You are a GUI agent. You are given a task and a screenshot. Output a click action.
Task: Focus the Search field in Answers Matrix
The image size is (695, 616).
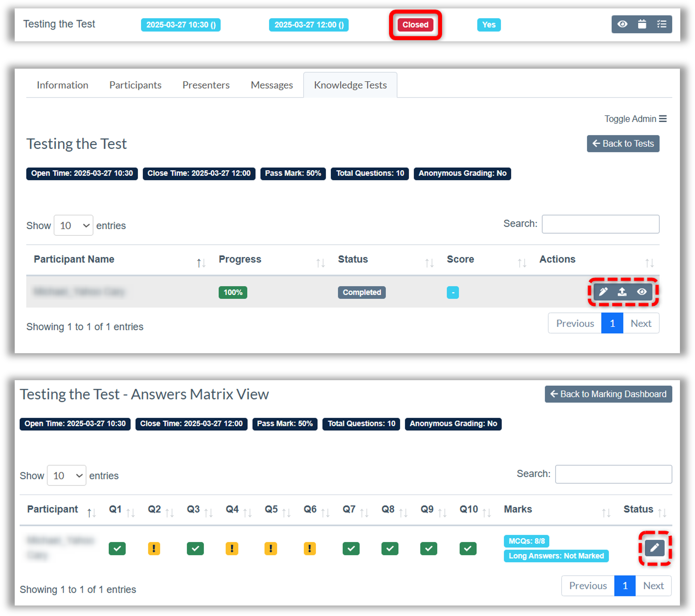(613, 474)
